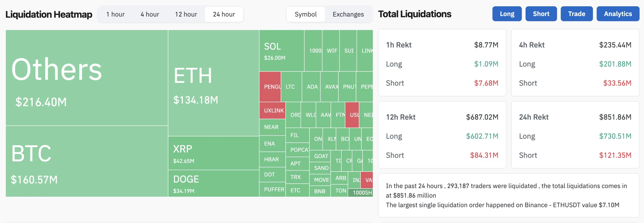Image resolution: width=644 pixels, height=223 pixels.
Task: Open the Analytics button
Action: (x=618, y=14)
